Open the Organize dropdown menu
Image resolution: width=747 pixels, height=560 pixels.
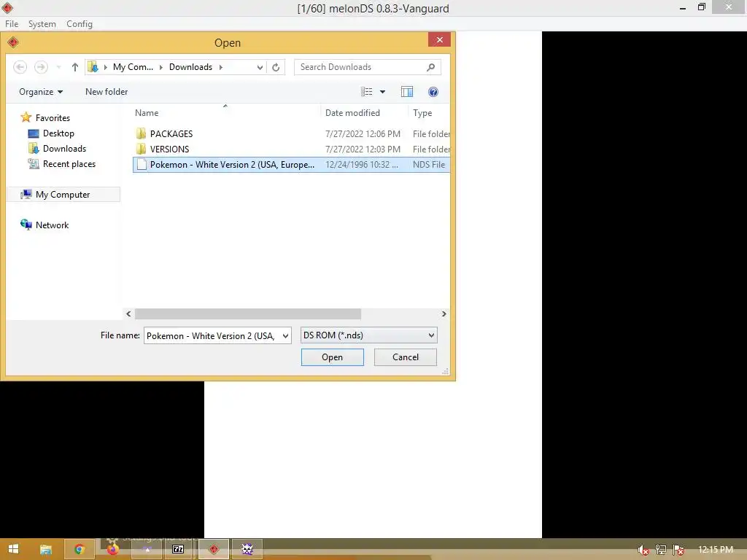coord(41,92)
